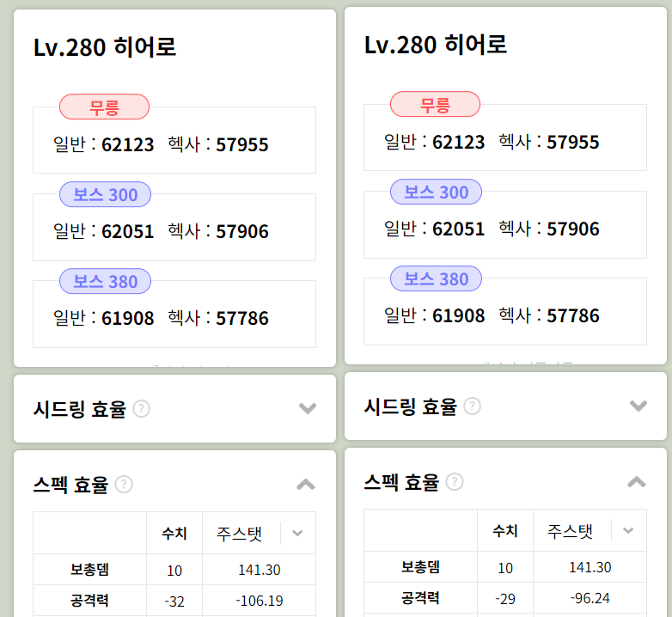Viewport: 672px width, 617px height.
Task: Collapse the left 스펙 효율 panel
Action: pos(306,485)
